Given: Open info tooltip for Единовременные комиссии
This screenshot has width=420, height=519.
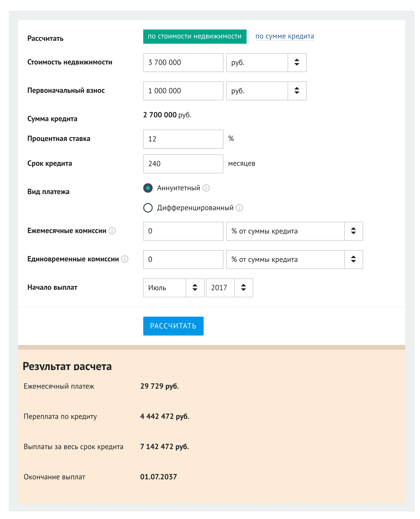Looking at the screenshot, I should 125,259.
